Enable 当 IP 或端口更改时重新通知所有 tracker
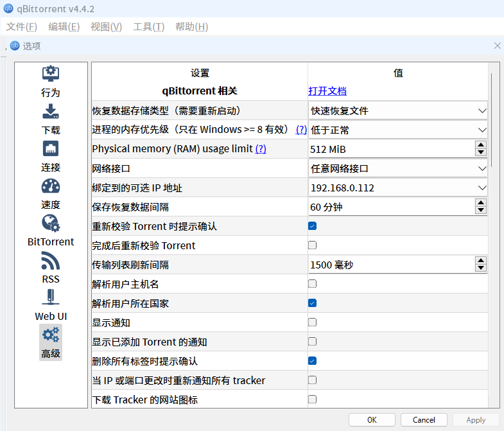The image size is (504, 431). 312,380
